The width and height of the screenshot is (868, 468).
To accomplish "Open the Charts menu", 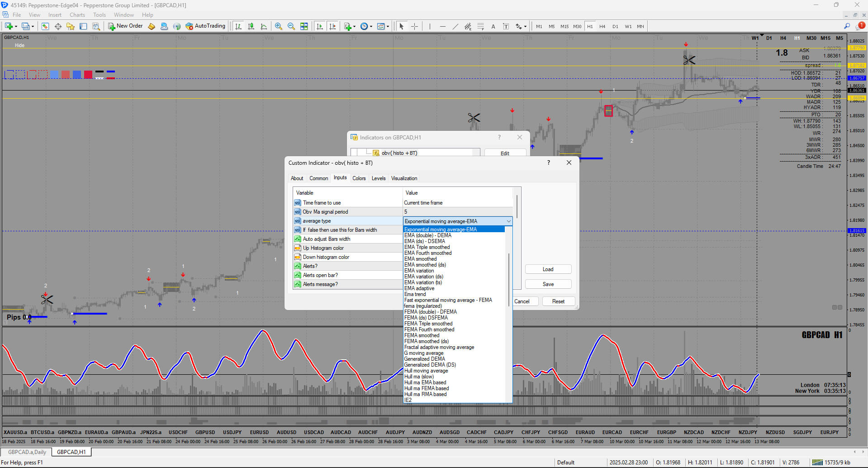I will (77, 15).
